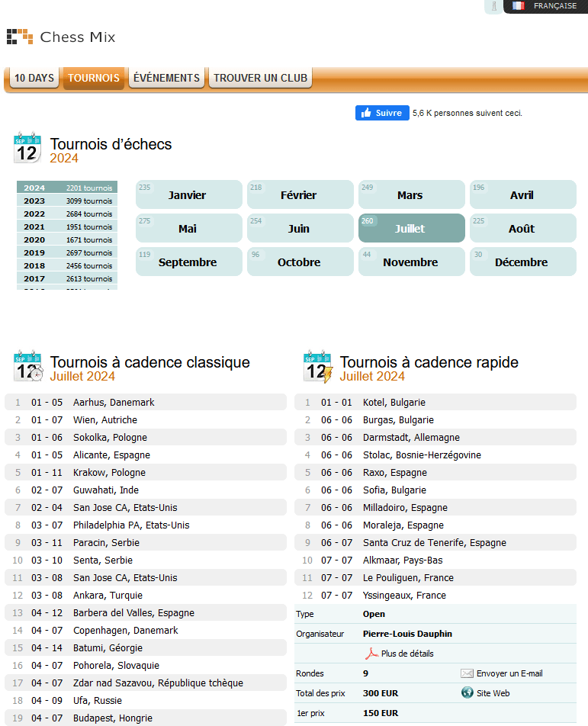Screen dimensions: 588x726
Task: Open the Burgas, Bulgarie rapid tournament
Action: click(435, 419)
